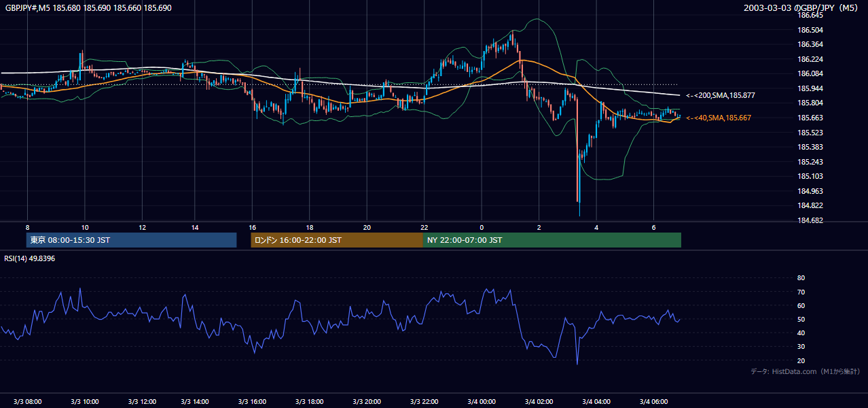The image size is (868, 408).
Task: Select the 40 SMA 185.667 label
Action: (x=719, y=118)
